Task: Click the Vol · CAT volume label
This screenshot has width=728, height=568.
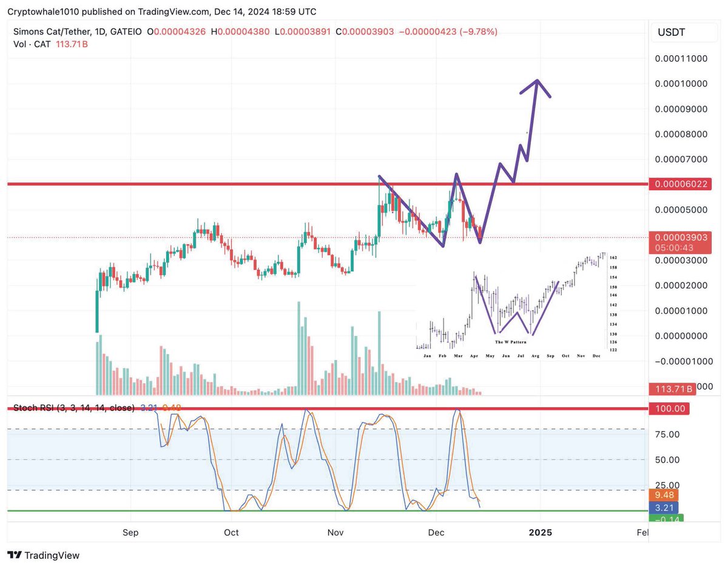Action: (33, 44)
